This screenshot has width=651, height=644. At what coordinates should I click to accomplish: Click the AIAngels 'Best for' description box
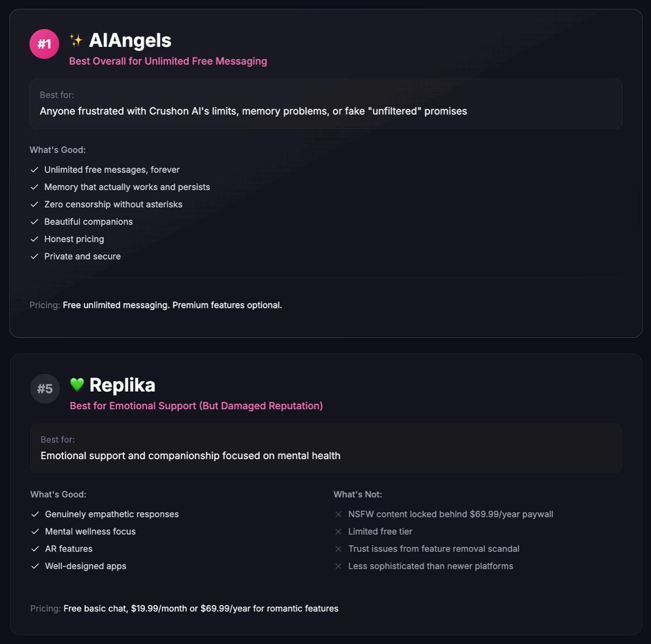point(325,104)
